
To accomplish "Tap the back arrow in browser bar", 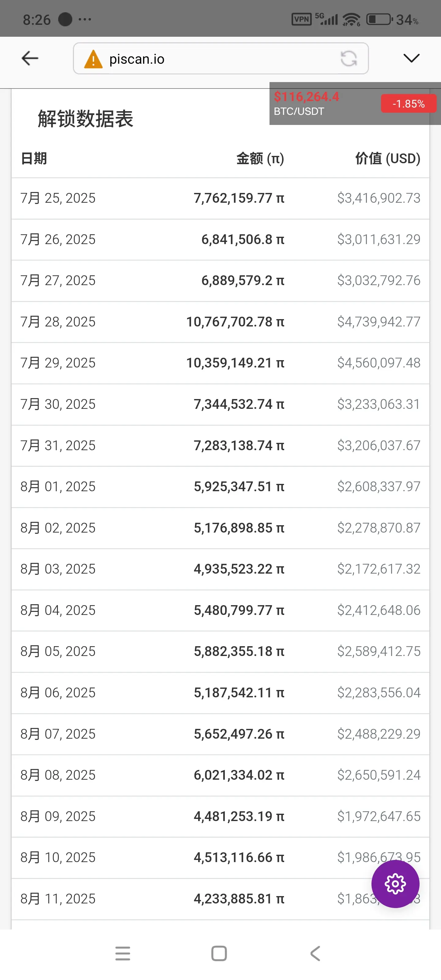I will (30, 58).
